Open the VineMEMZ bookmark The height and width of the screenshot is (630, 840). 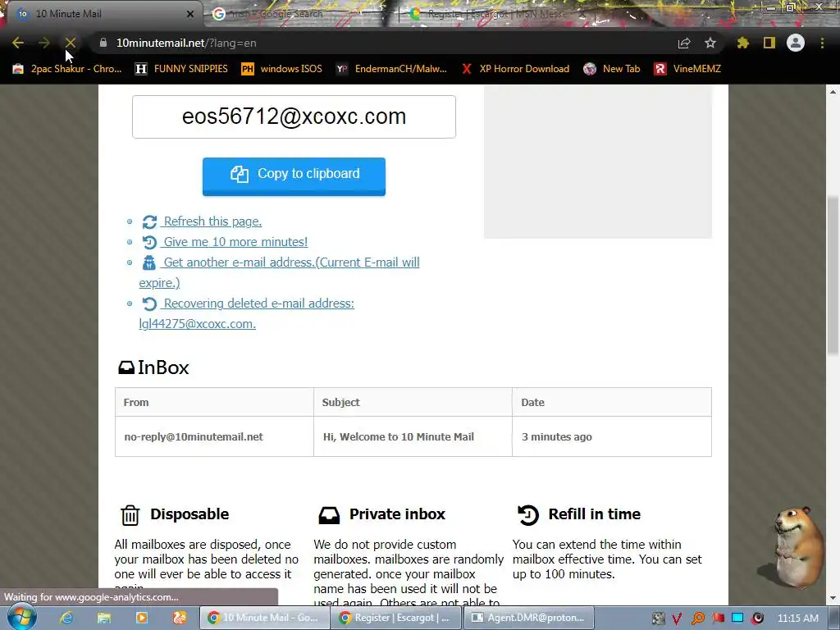coord(688,69)
